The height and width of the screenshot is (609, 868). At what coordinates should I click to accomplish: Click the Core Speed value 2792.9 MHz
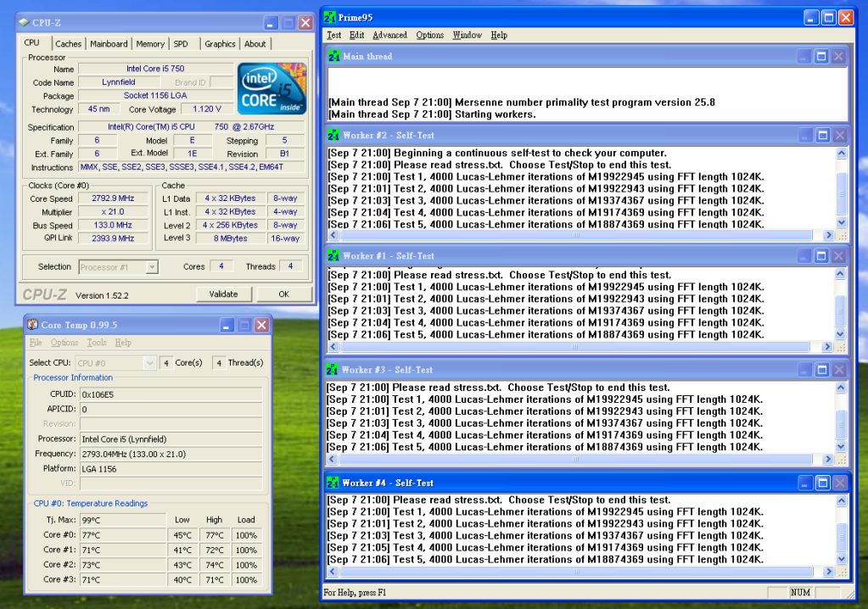tap(113, 198)
